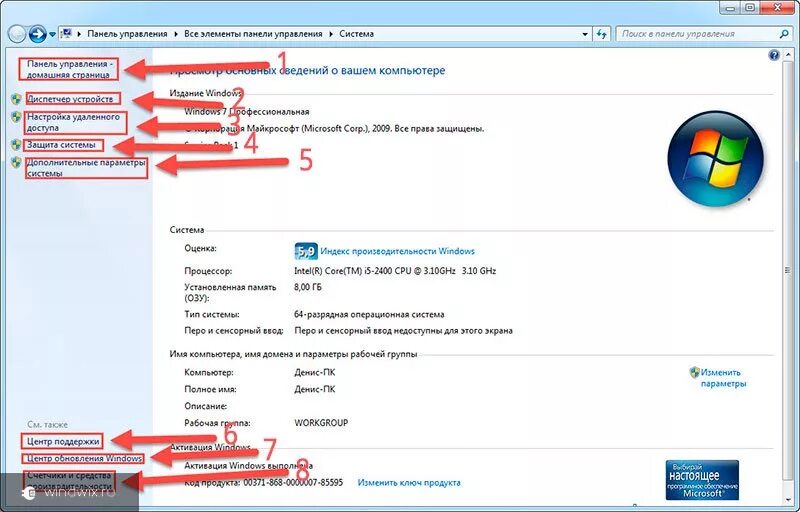Click installed memory value "8,00 ГБ"

pyautogui.click(x=308, y=287)
